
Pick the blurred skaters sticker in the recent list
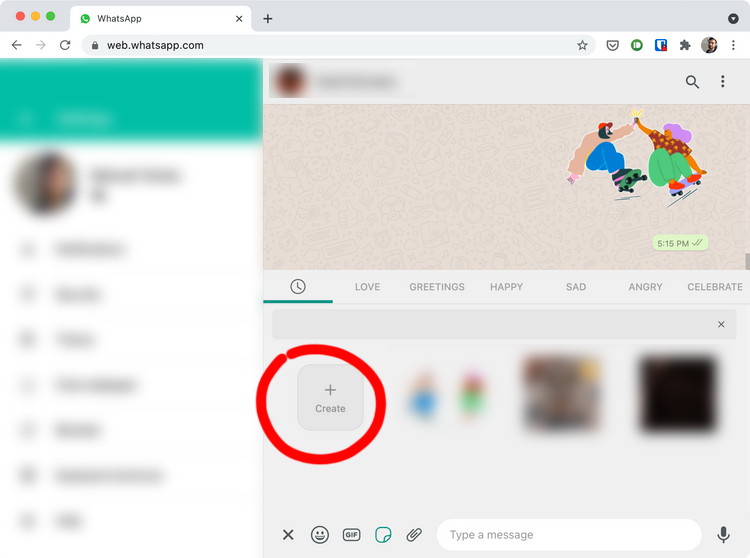tap(447, 395)
